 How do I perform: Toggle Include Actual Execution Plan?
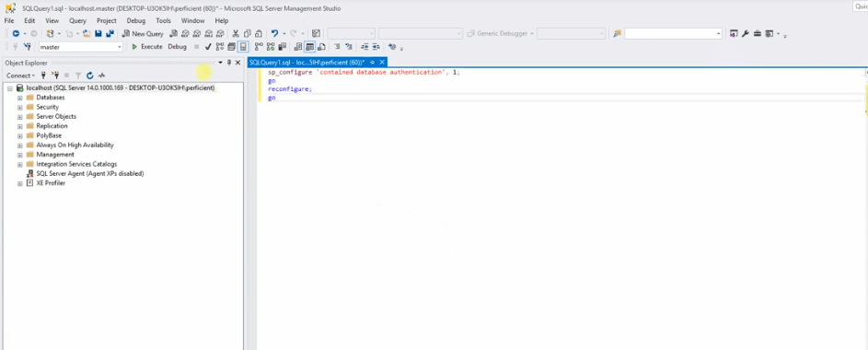(259, 47)
